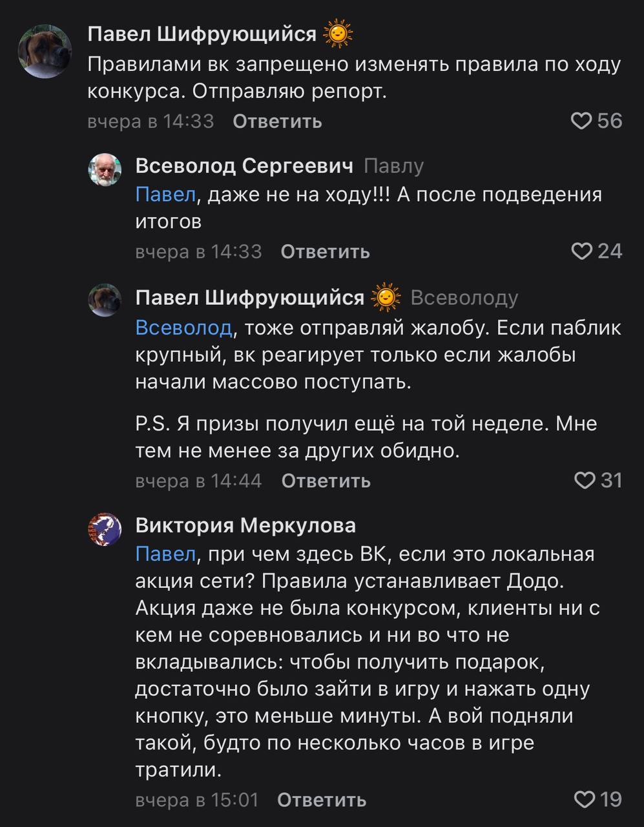Open Vsevolod Sergeevich's profile avatar
The height and width of the screenshot is (827, 644).
(x=105, y=171)
